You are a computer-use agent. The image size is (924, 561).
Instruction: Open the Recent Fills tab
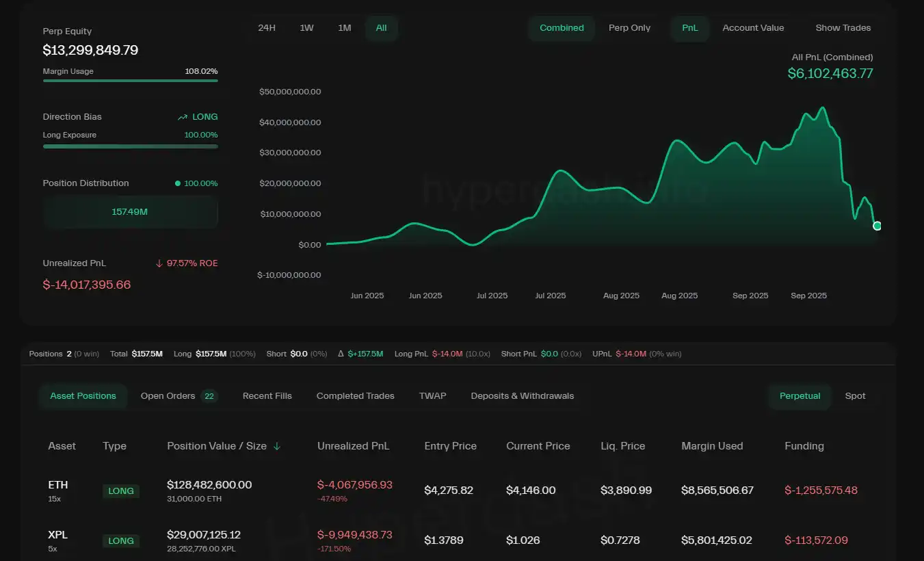click(x=267, y=395)
